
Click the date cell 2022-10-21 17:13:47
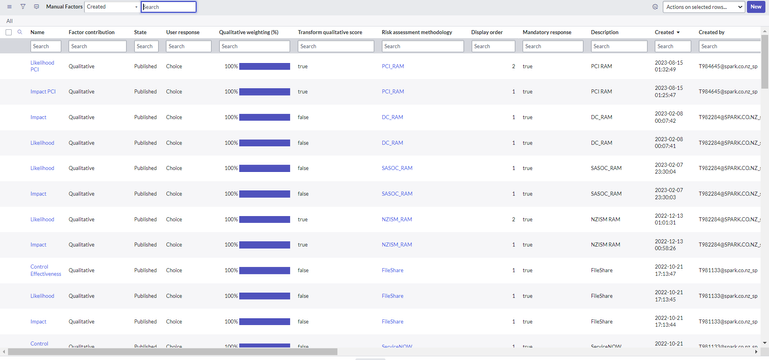tap(669, 270)
